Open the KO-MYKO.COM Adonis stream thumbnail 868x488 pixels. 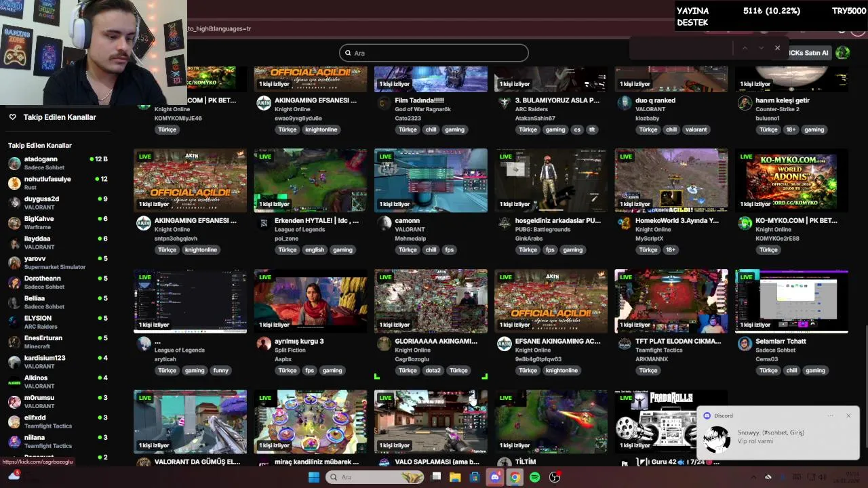791,180
